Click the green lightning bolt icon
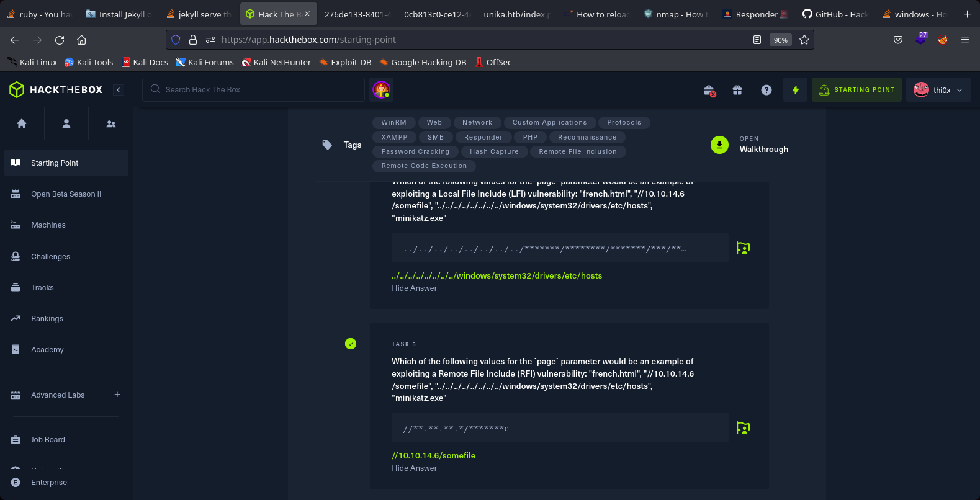This screenshot has width=980, height=500. (795, 90)
